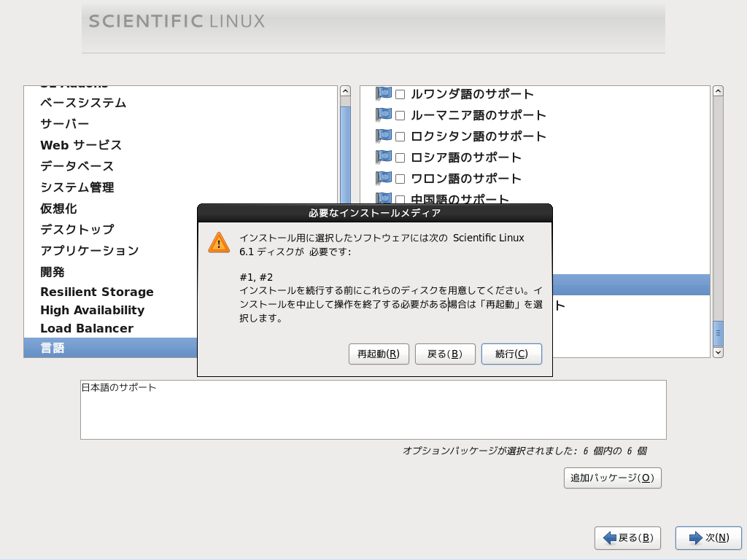This screenshot has width=747, height=560.
Task: Click 戻る(B) in the install media dialog
Action: tap(445, 354)
